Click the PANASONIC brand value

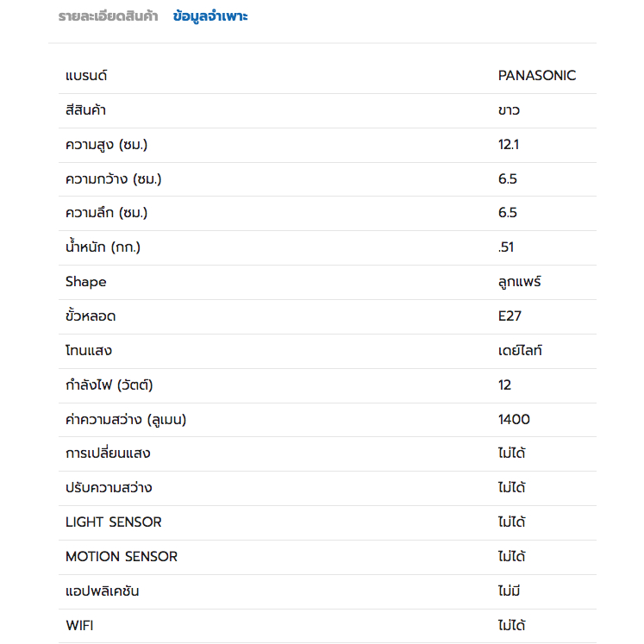537,76
